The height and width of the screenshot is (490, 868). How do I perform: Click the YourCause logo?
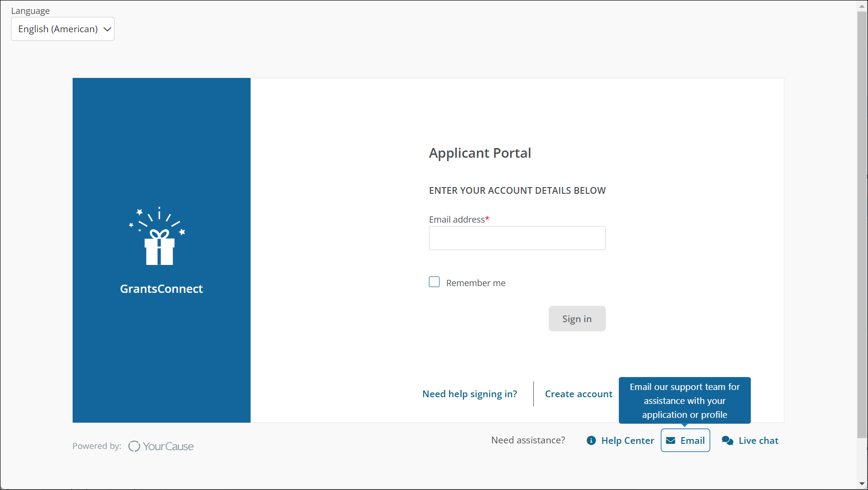tap(161, 446)
